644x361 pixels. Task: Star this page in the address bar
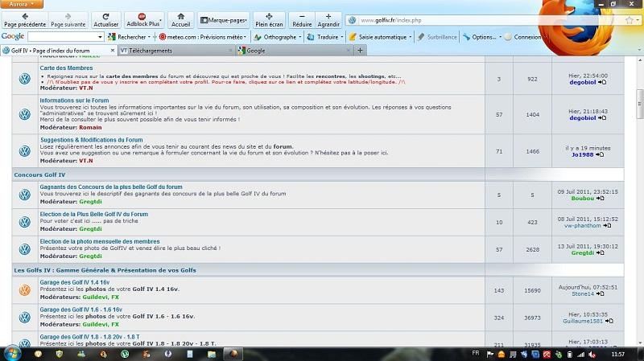click(x=630, y=20)
